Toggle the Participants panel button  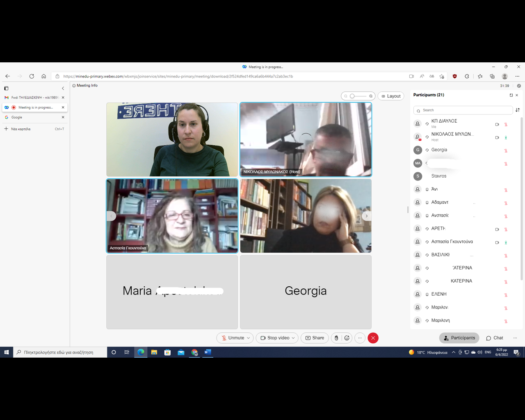tap(459, 338)
